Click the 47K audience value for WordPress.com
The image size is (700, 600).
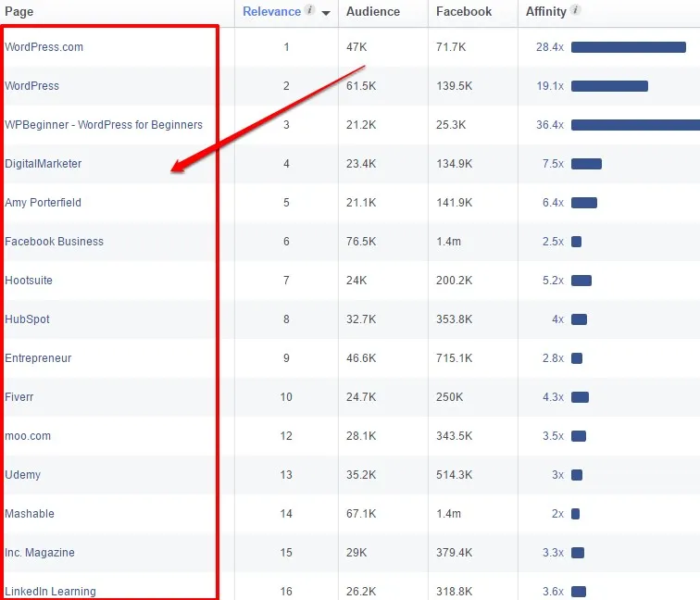(x=356, y=47)
